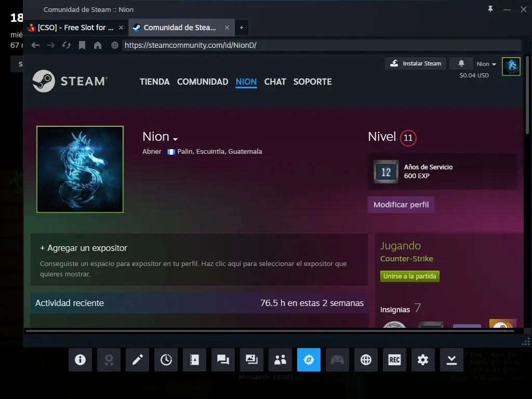Go forward with the forward arrow
532x399 pixels.
[51, 45]
